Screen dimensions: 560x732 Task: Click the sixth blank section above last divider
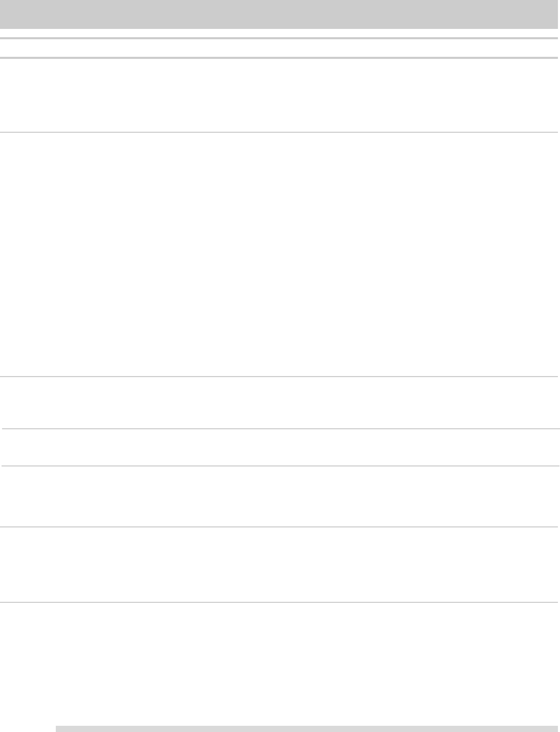tap(279, 565)
